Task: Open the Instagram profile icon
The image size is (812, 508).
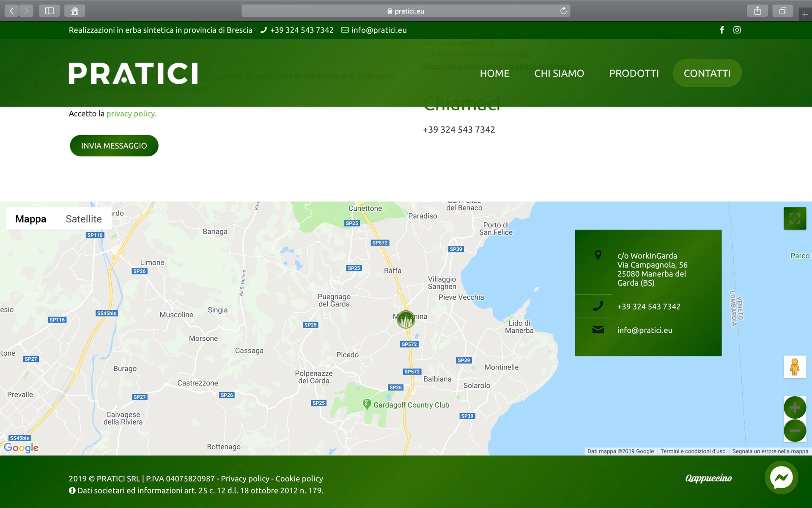Action: coord(737,30)
